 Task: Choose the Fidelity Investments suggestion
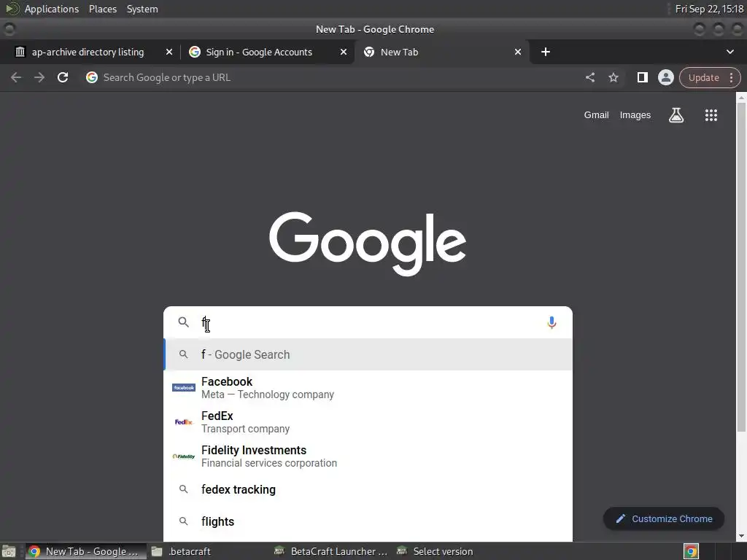[368, 456]
